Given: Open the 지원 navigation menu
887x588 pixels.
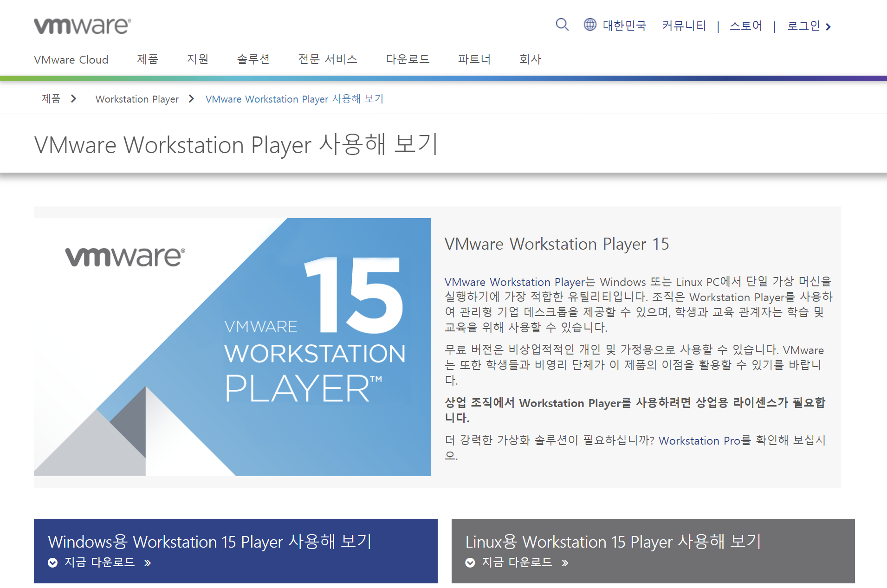Looking at the screenshot, I should (198, 59).
